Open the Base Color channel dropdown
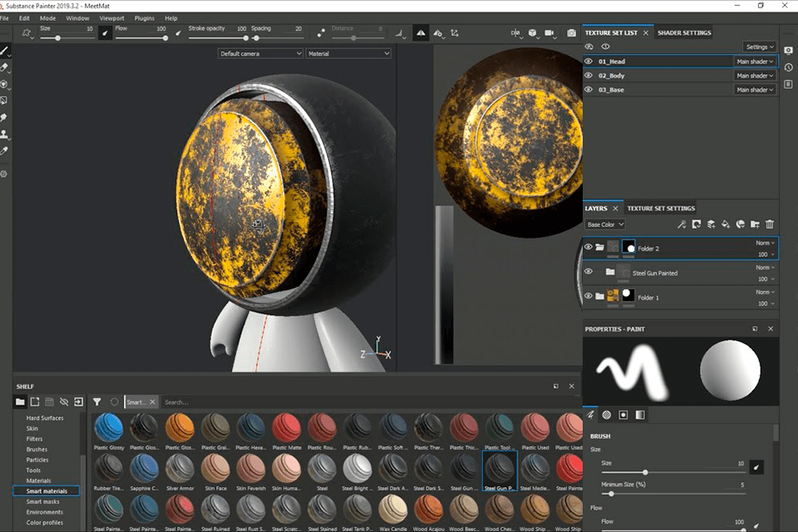This screenshot has width=798, height=532. tap(604, 224)
